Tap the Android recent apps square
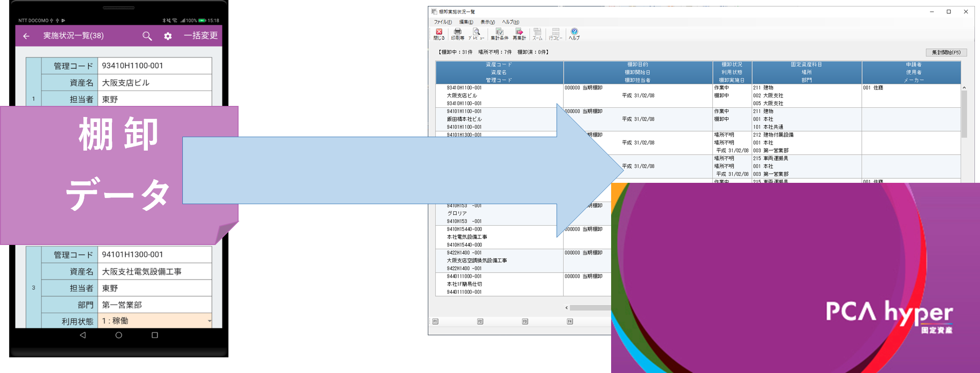 coord(155,335)
